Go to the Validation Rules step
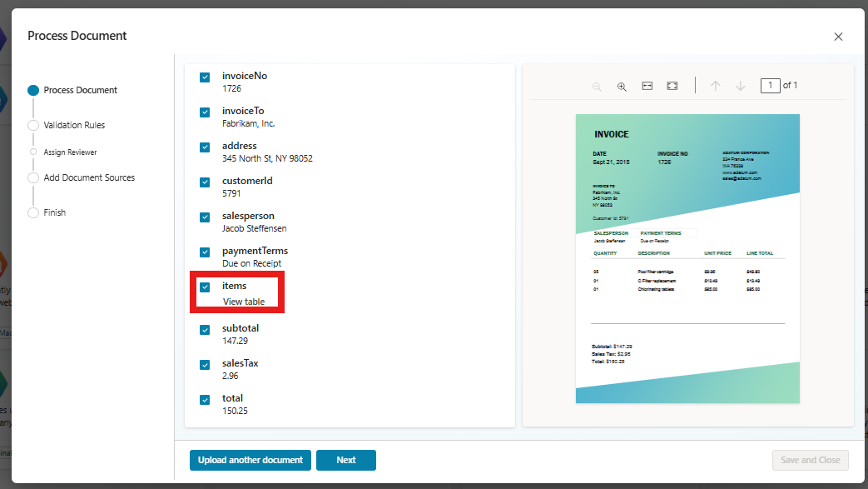Image resolution: width=868 pixels, height=489 pixels. (x=74, y=125)
